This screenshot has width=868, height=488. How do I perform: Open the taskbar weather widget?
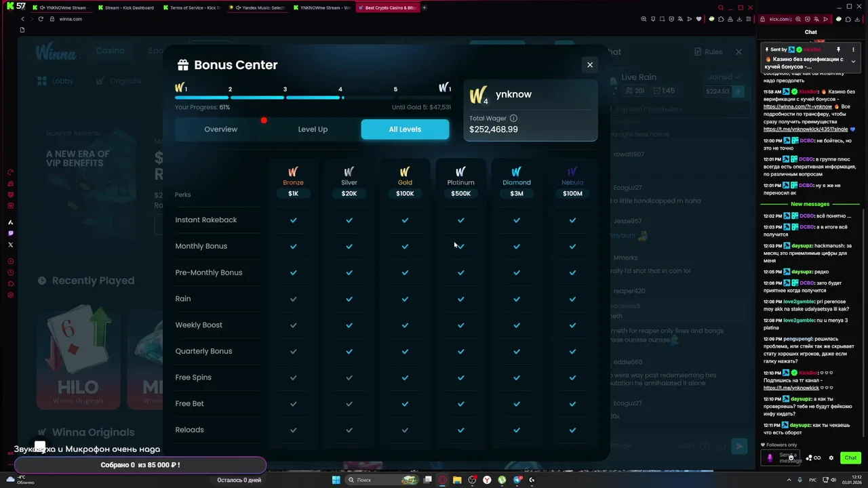(x=19, y=480)
